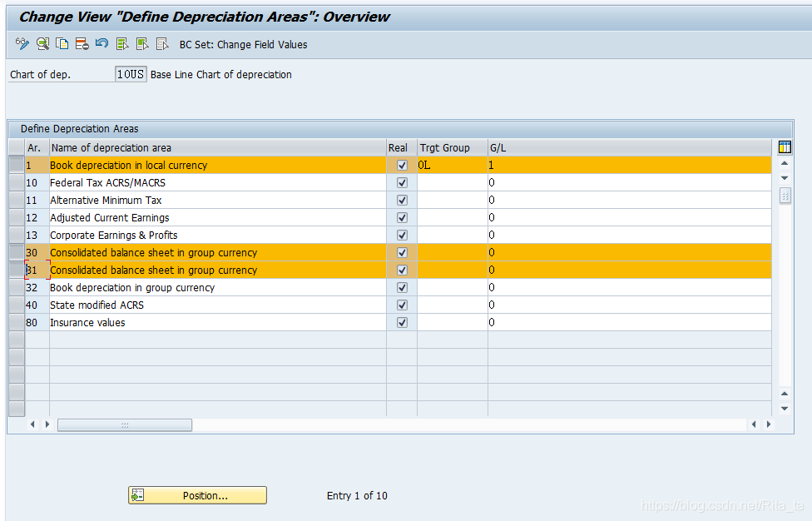The image size is (812, 521).
Task: Toggle Real checkbox for State modified ACRS
Action: click(x=402, y=305)
